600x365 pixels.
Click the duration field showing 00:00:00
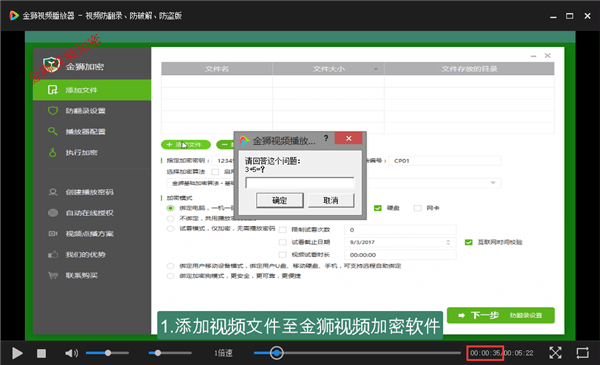(x=400, y=255)
